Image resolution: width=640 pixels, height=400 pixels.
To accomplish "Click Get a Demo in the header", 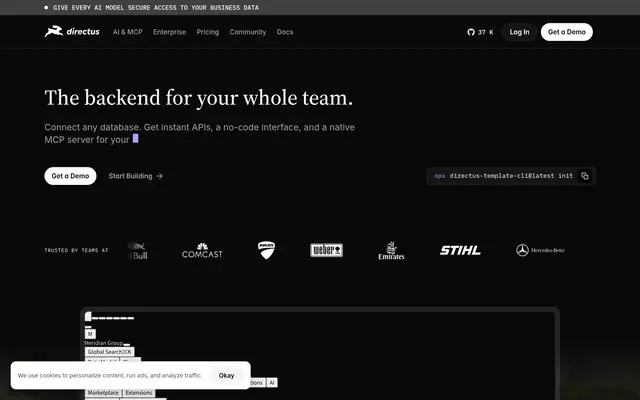I will tap(567, 32).
